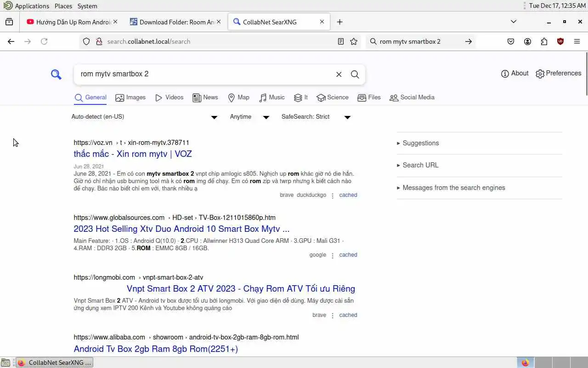
Task: Open Firefox hamburger menu
Action: [577, 41]
